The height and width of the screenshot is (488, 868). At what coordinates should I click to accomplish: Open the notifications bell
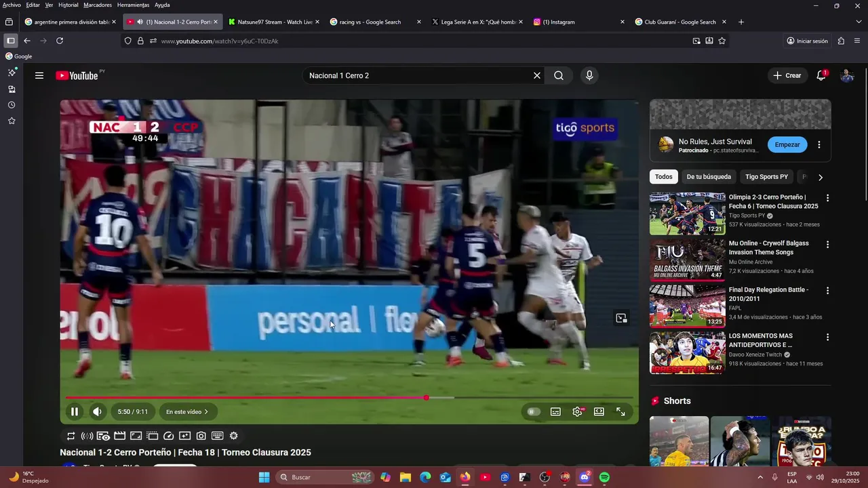point(821,75)
